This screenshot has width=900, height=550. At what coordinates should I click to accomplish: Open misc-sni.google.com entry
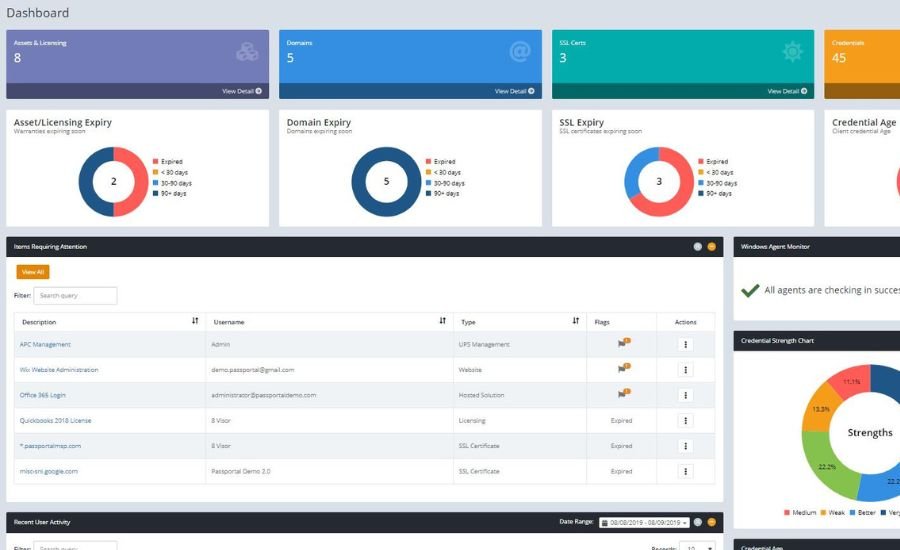click(49, 471)
